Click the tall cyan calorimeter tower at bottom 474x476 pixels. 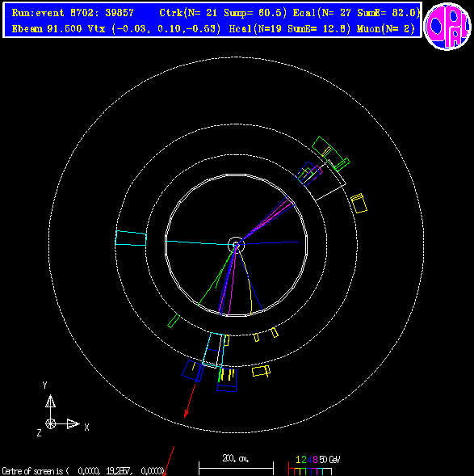tap(214, 350)
